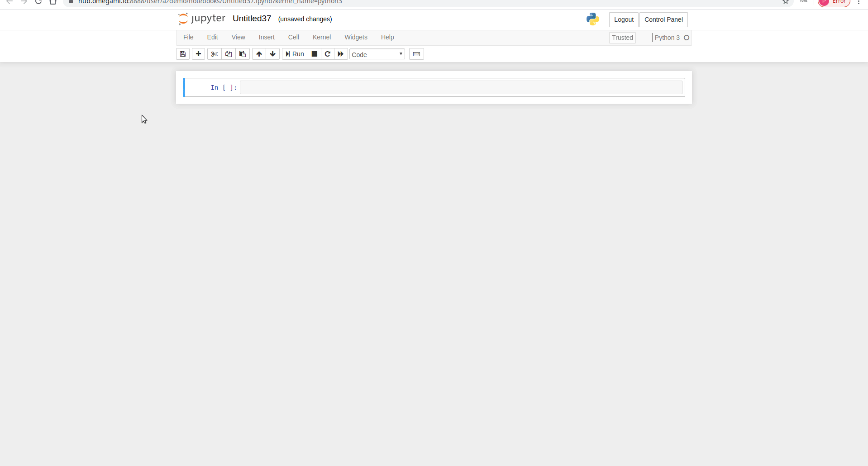868x466 pixels.
Task: Open the command palette keyboard icon
Action: [416, 54]
